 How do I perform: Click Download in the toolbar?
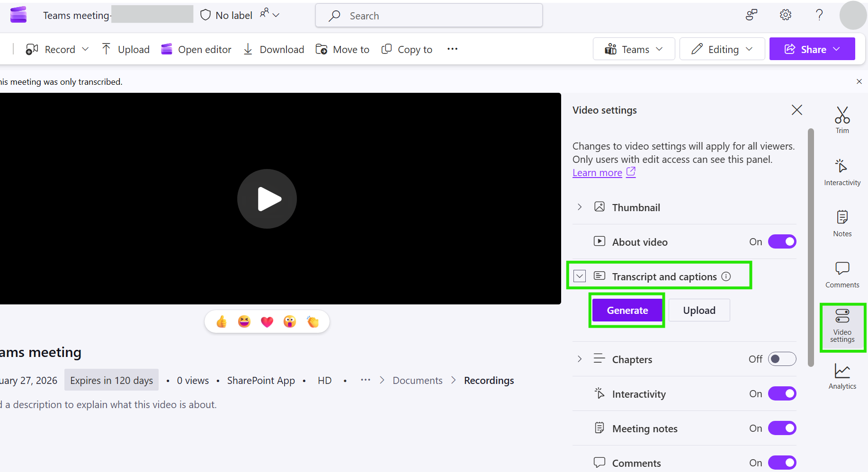[274, 49]
